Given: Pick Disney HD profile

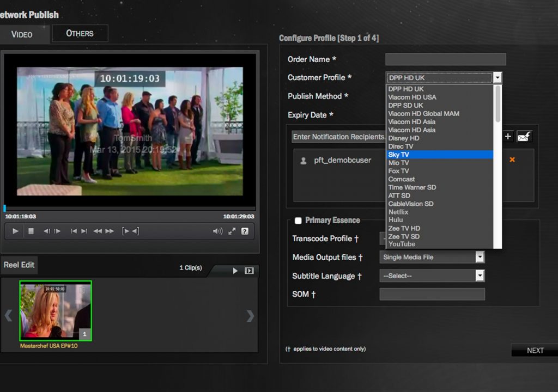Looking at the screenshot, I should [x=440, y=138].
